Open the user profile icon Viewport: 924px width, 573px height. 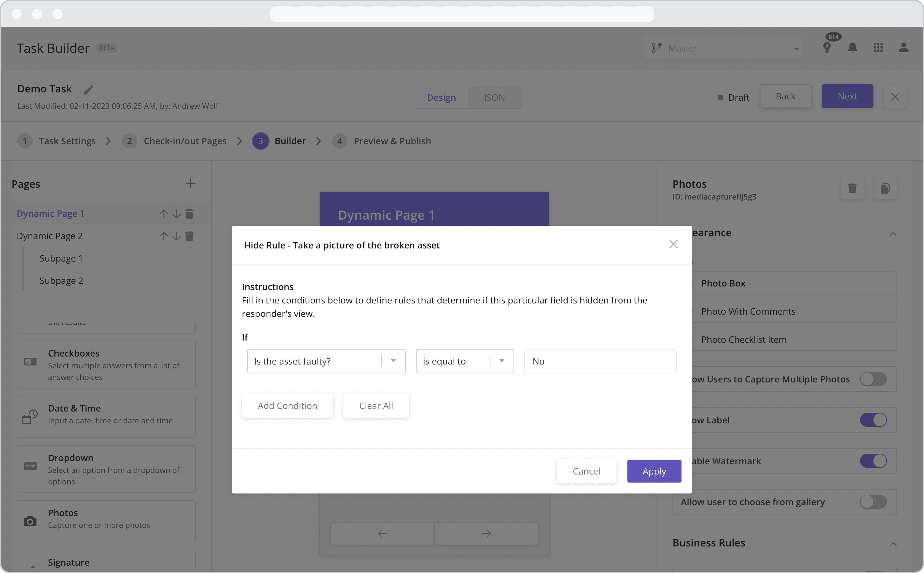tap(904, 48)
